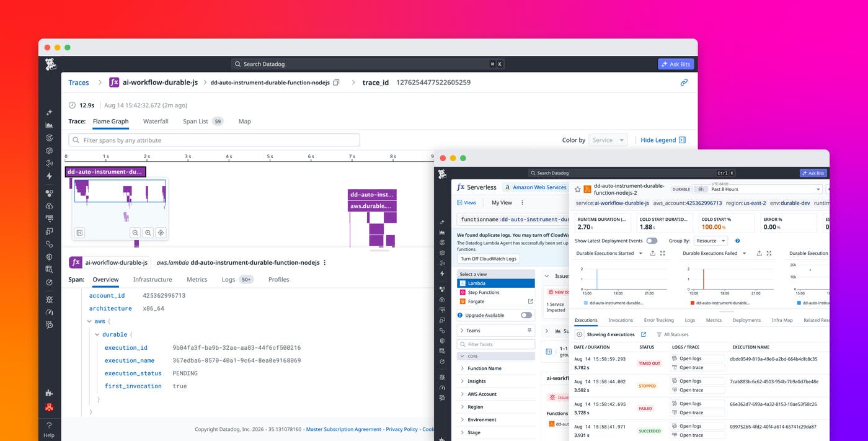Viewport: 868px width, 441px height.
Task: Toggle the Upgrade Available switch
Action: click(x=526, y=315)
